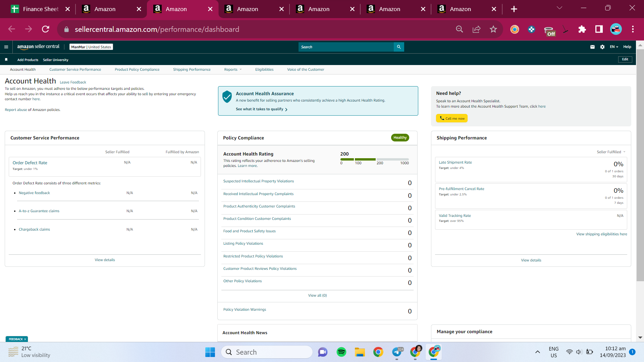644x362 pixels.
Task: Open the ManMar United States account switcher
Action: pos(91,47)
